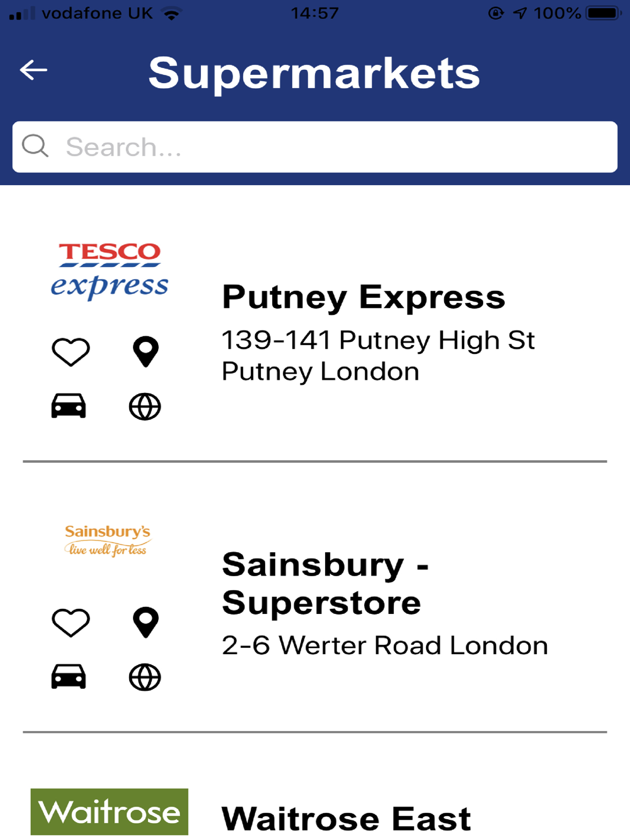Tap the Tesco Express logo
Viewport: 630px width, 840px height.
pyautogui.click(x=110, y=271)
